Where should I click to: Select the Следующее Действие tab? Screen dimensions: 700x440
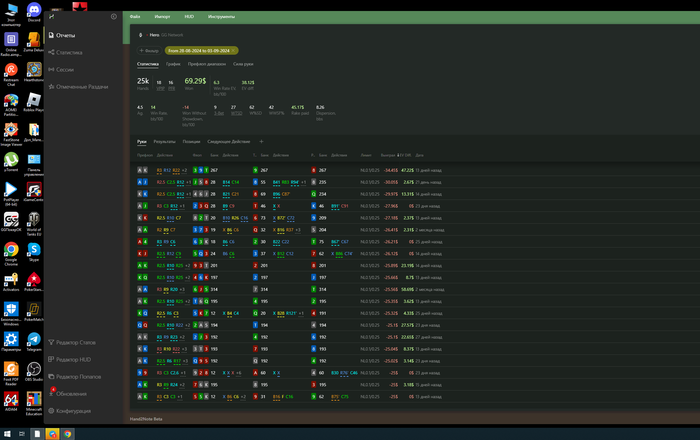pos(229,141)
